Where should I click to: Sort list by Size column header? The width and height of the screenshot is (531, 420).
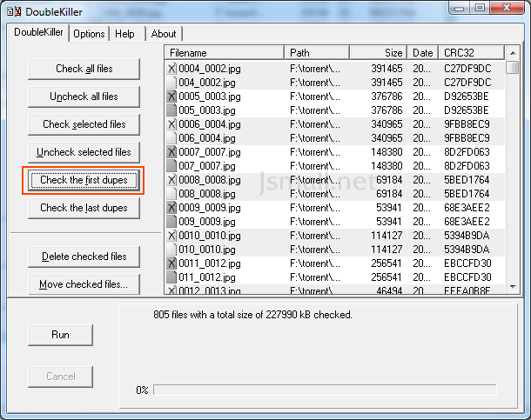(x=379, y=53)
